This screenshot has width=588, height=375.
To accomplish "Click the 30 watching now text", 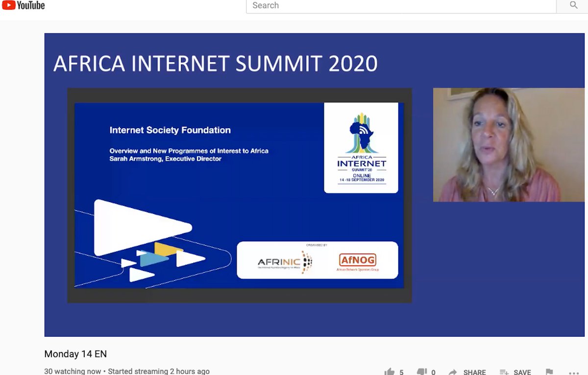I will 73,371.
